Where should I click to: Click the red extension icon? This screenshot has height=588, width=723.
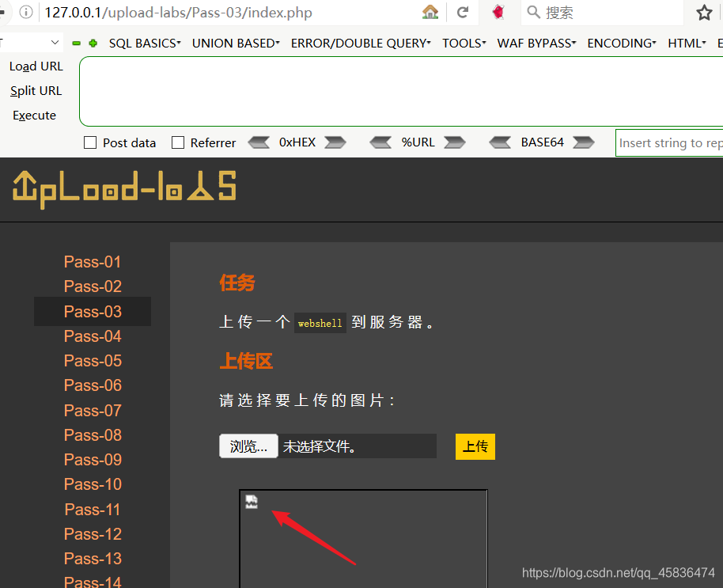[498, 12]
